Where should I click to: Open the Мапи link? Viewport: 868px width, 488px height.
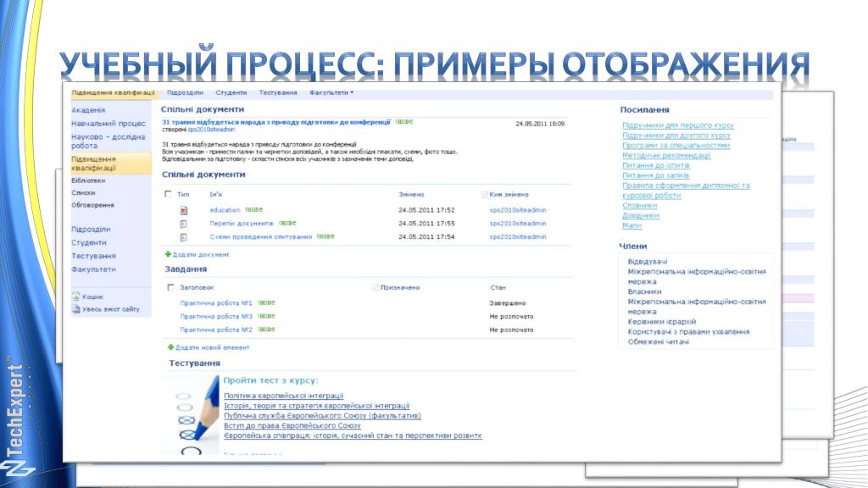click(x=632, y=225)
